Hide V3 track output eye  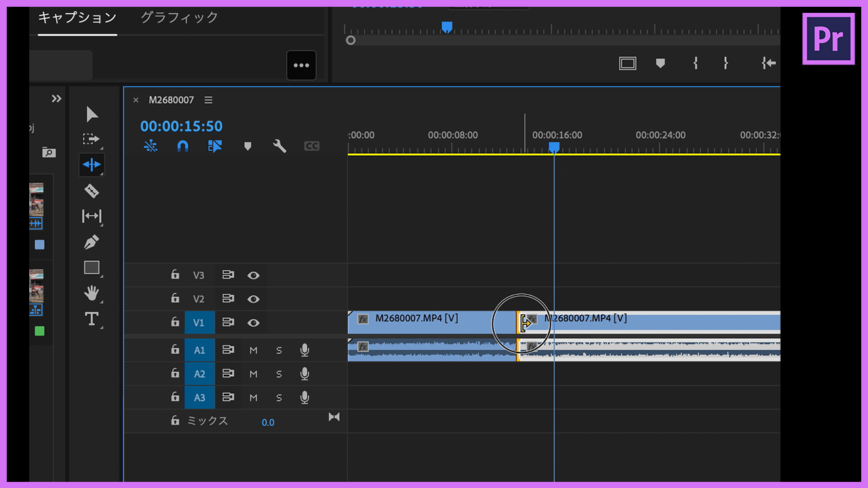(254, 275)
